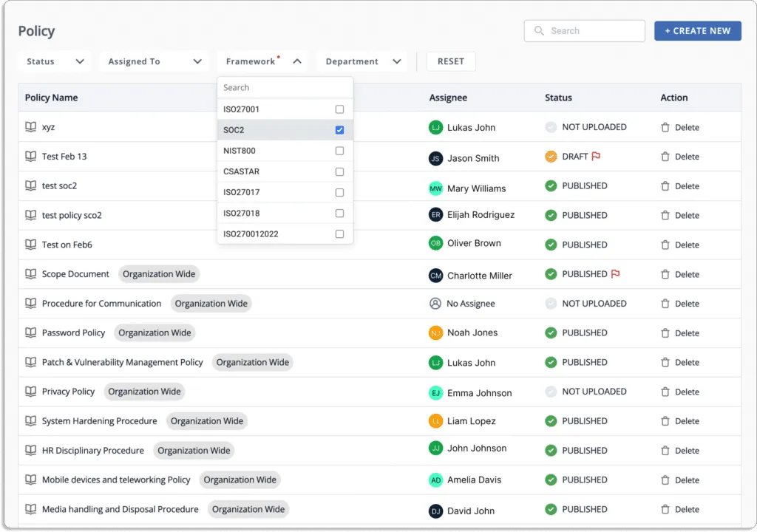Click Organization Wide tag on Procedure for Communication
Screen dimensions: 757x532
click(211, 304)
